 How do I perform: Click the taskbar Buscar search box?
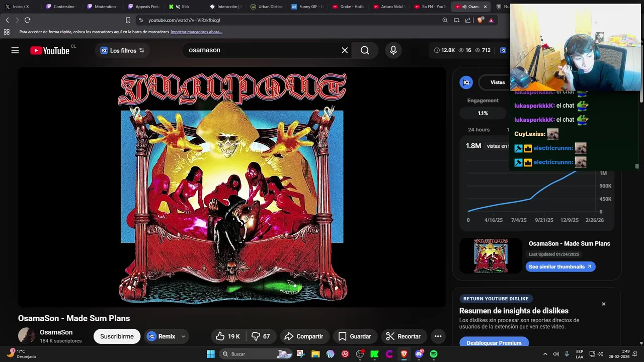257,354
